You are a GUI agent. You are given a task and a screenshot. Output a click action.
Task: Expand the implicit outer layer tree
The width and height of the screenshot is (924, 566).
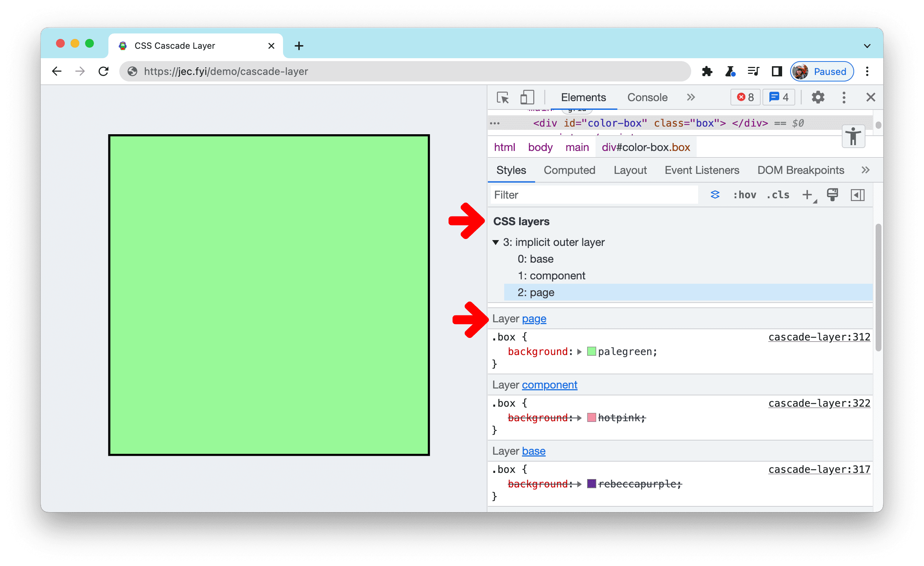pyautogui.click(x=498, y=241)
